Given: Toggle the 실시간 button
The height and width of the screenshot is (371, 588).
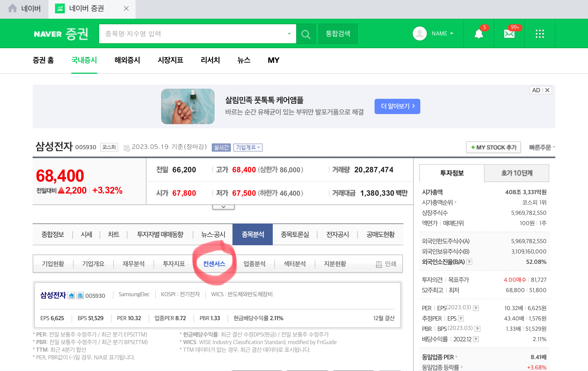Looking at the screenshot, I should [221, 147].
